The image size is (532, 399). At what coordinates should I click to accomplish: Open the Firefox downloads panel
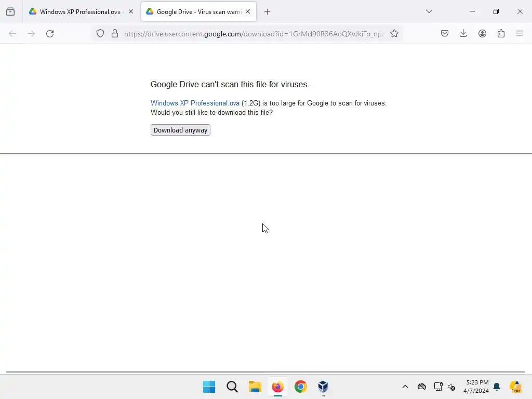(x=463, y=33)
